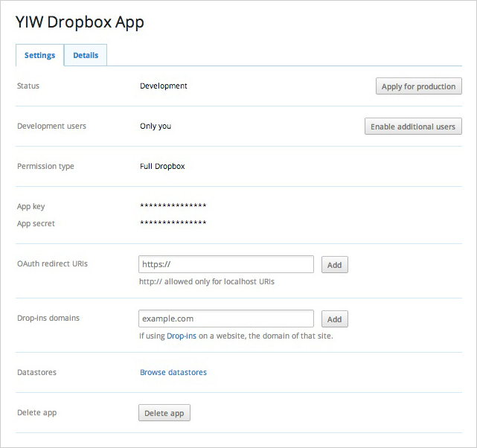This screenshot has width=477, height=448.
Task: Click the App key label
Action: tap(31, 207)
